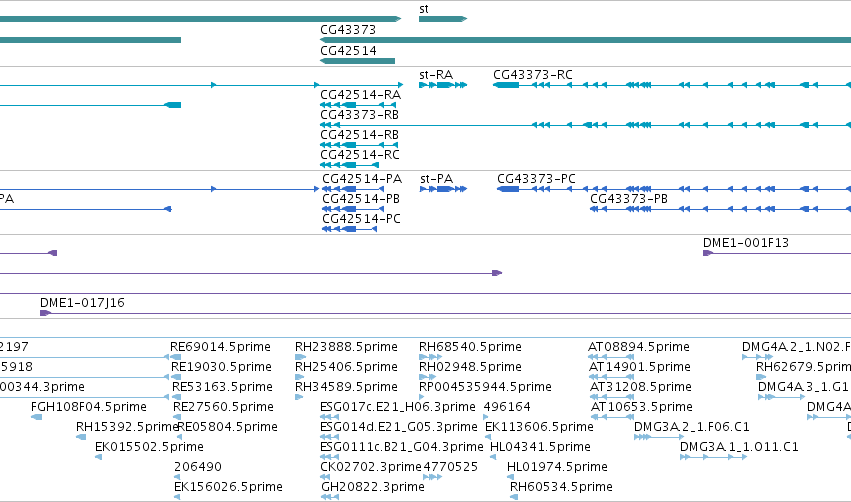Viewport: 851px width, 502px height.
Task: Click the CG42514-RC transcript label
Action: click(x=360, y=155)
